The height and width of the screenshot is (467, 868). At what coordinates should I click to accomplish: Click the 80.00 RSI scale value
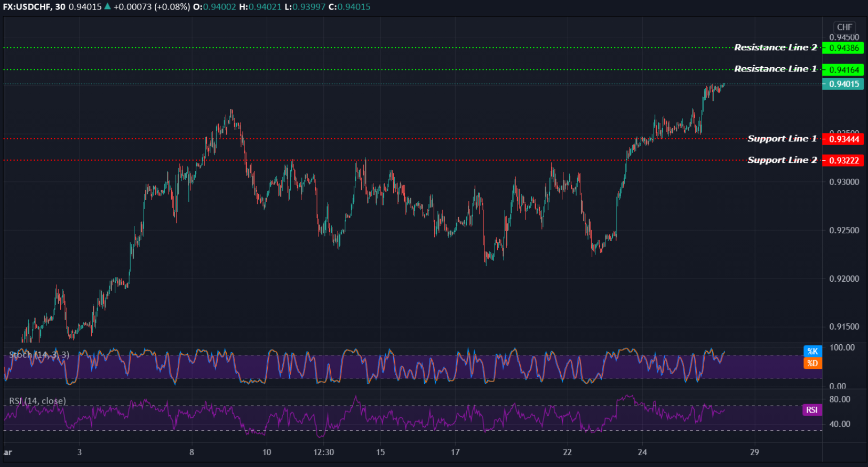(840, 399)
